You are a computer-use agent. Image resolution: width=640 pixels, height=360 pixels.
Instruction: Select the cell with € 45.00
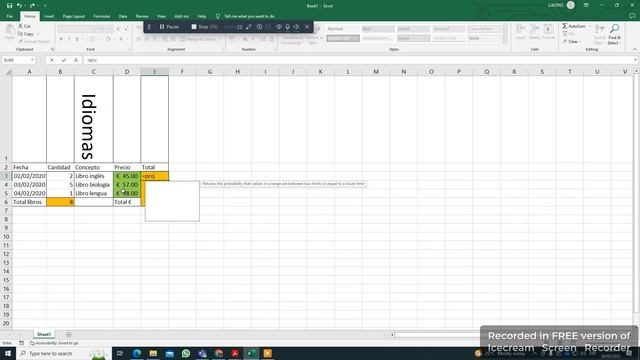tap(127, 176)
